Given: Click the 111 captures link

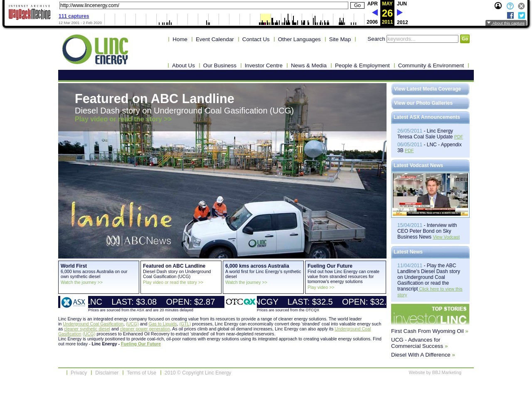Looking at the screenshot, I should (74, 16).
